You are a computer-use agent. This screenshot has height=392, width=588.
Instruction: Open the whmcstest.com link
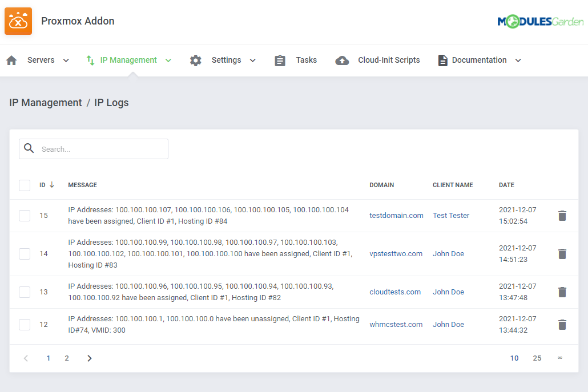[x=396, y=325]
